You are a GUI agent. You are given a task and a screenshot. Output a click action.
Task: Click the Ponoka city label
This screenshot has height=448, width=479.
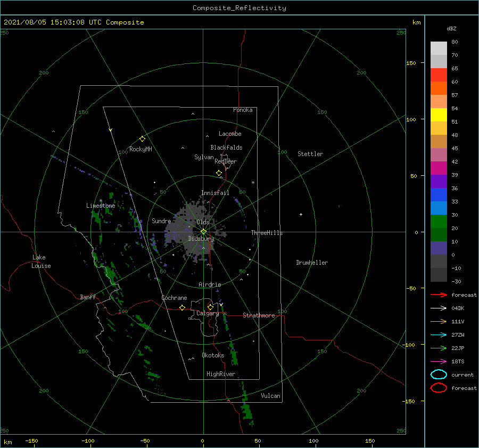[243, 110]
